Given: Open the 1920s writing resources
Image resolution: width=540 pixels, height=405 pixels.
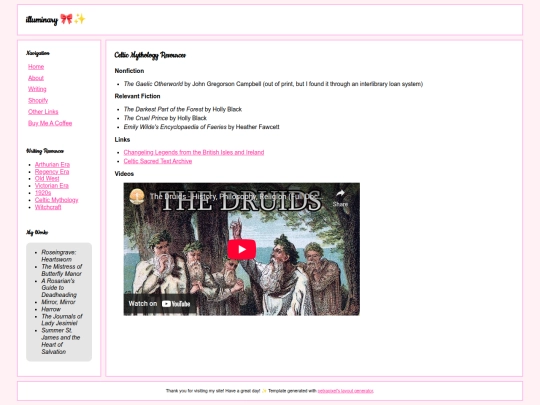Looking at the screenshot, I should tap(43, 193).
